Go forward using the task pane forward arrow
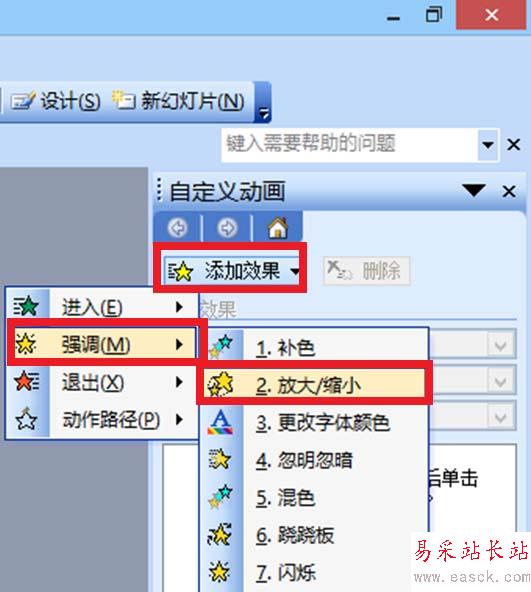 point(227,228)
